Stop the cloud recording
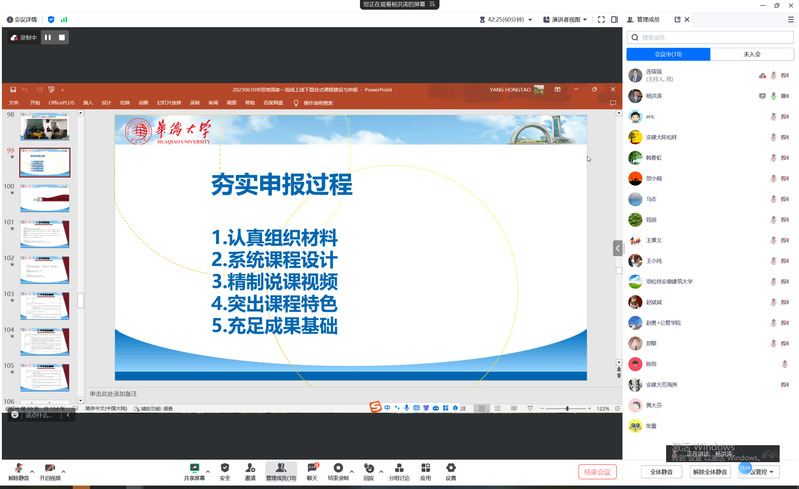Image resolution: width=799 pixels, height=489 pixels. click(x=61, y=38)
